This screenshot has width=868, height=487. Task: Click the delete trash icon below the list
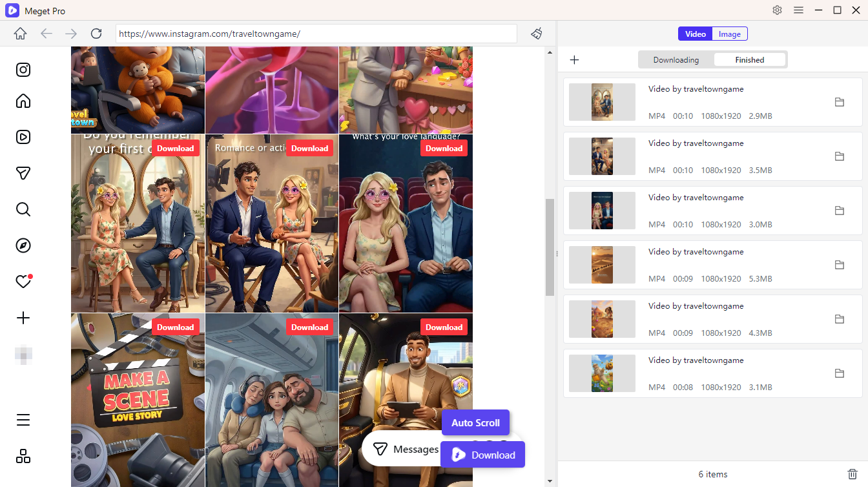point(853,473)
